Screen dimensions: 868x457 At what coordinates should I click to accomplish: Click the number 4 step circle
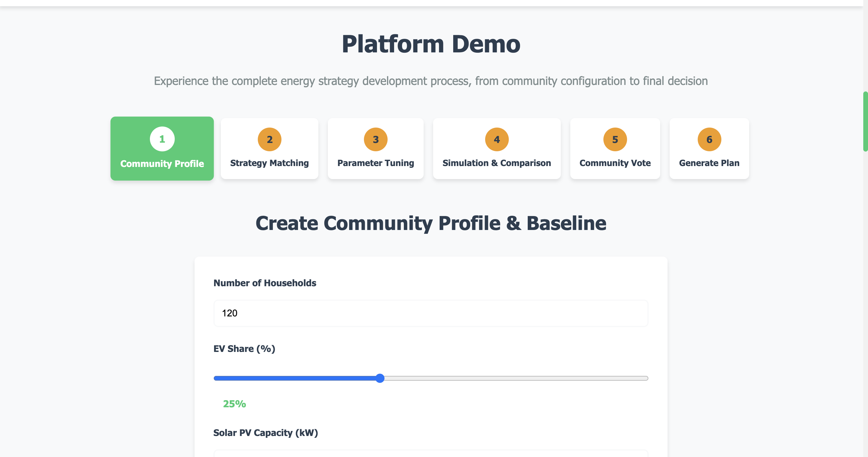point(496,139)
